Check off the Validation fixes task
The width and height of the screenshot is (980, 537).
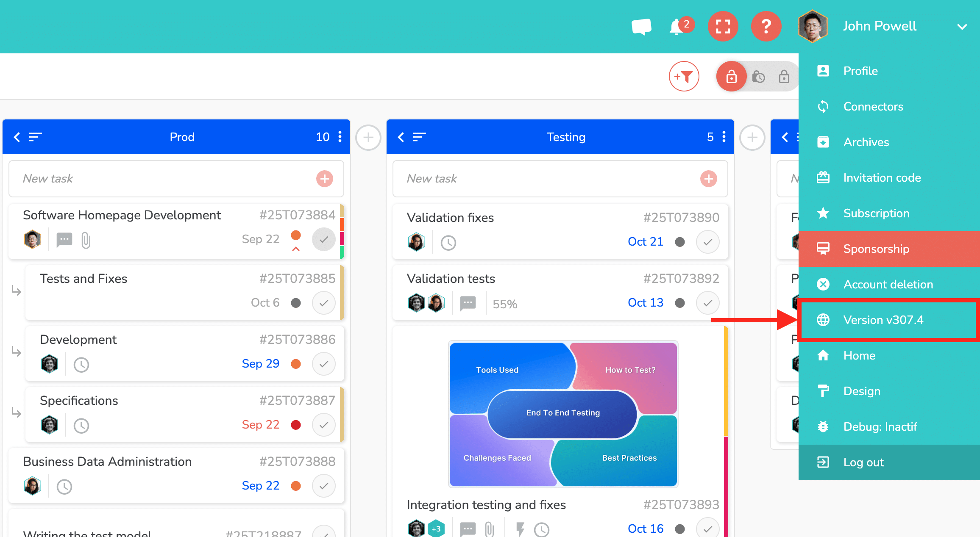[x=707, y=242]
